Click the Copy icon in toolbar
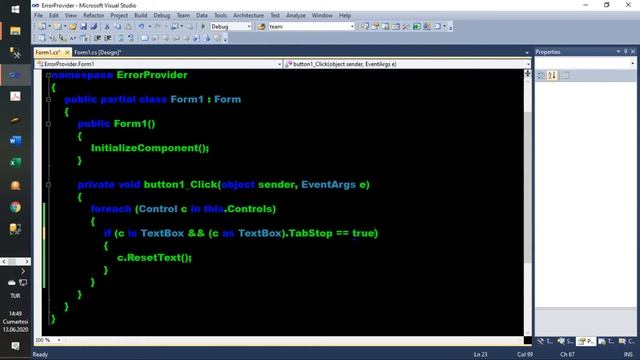Viewport: 640px width, 360px height. pyautogui.click(x=118, y=27)
